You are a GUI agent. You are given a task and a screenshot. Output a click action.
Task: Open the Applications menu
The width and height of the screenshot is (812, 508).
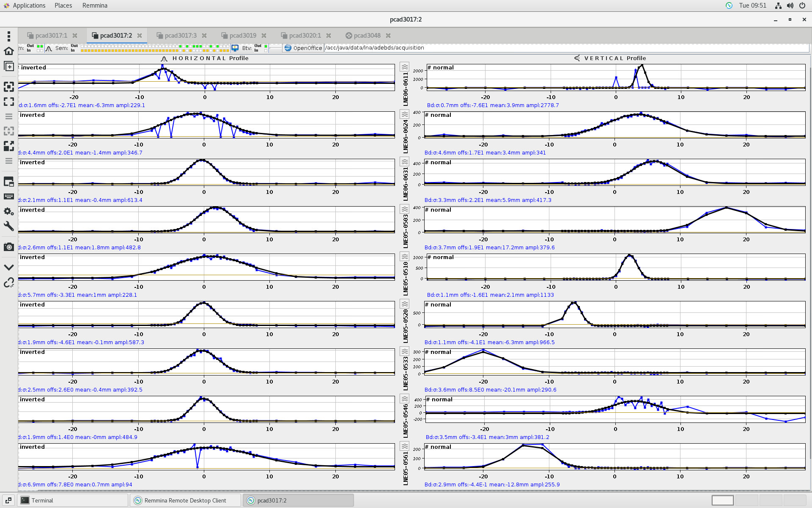coord(29,6)
